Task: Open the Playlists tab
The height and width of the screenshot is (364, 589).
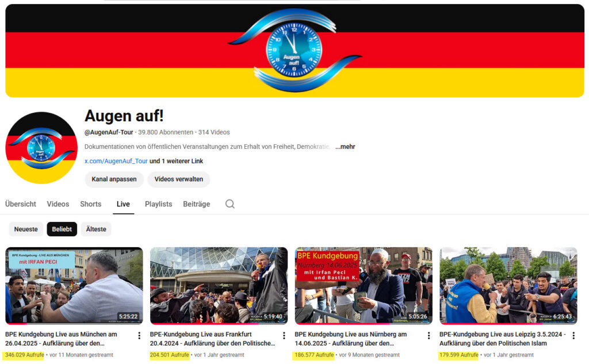Action: click(x=158, y=204)
